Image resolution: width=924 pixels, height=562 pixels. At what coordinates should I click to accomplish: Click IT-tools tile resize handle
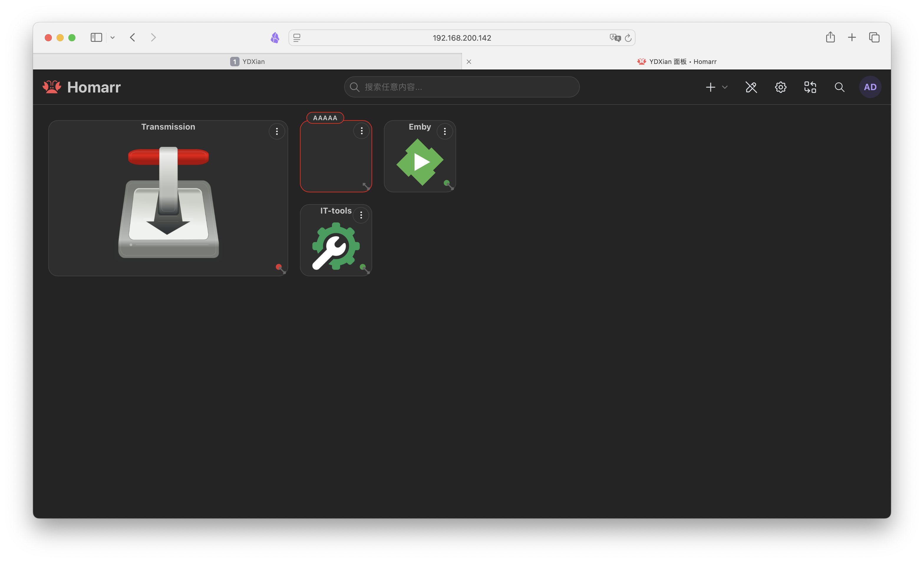(x=367, y=271)
